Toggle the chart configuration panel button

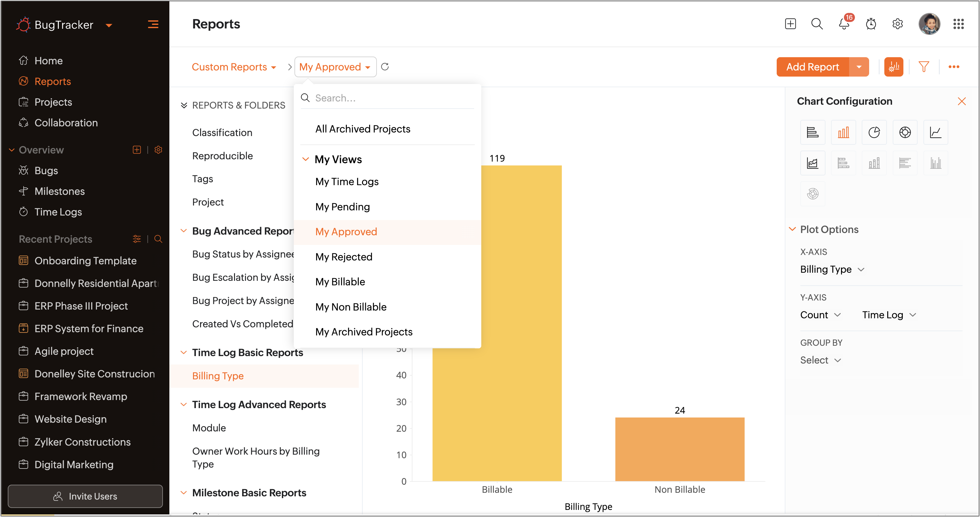pos(893,67)
